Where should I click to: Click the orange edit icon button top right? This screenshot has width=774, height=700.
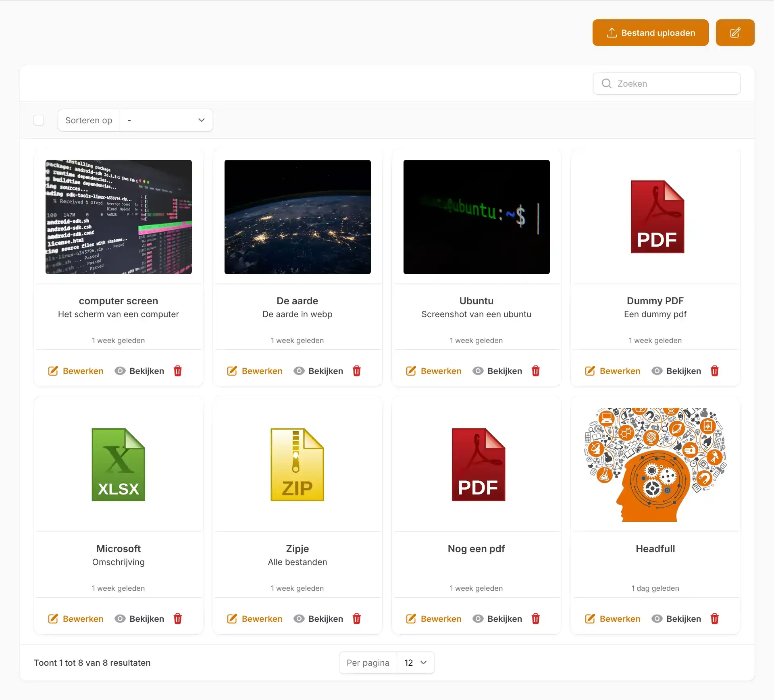click(735, 33)
